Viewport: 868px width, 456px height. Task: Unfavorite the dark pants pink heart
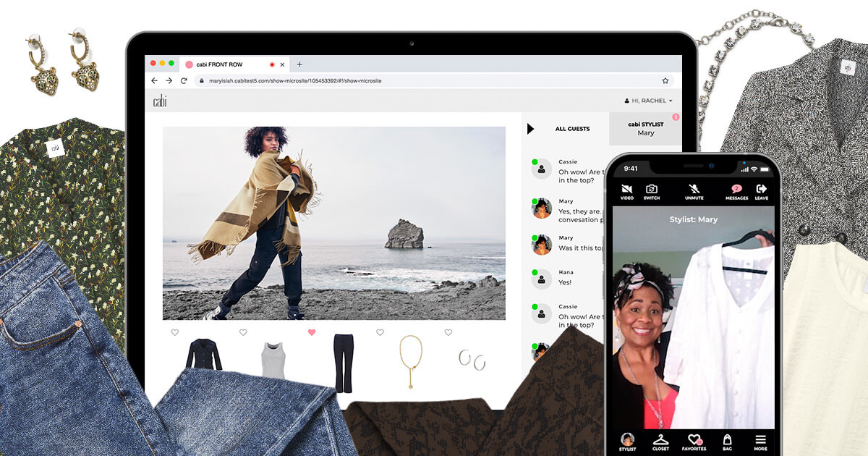(312, 332)
